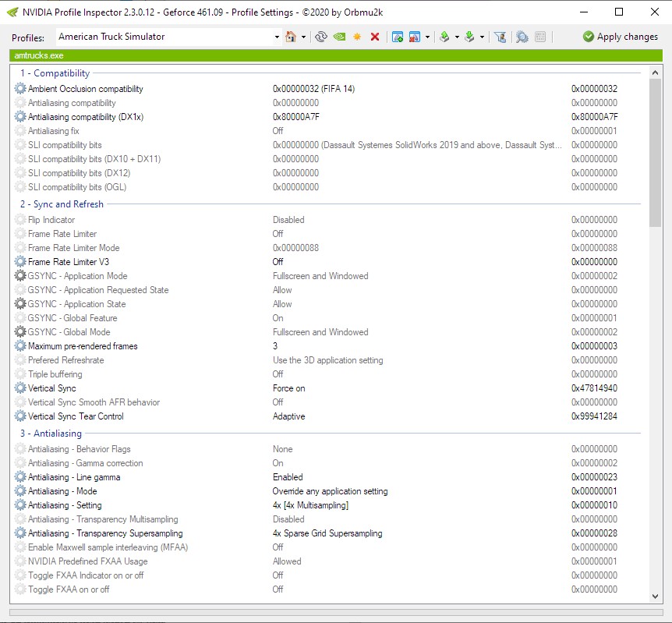Viewport: 672px width, 623px height.
Task: Select the Toggle FXAA on or off row
Action: tap(326, 589)
